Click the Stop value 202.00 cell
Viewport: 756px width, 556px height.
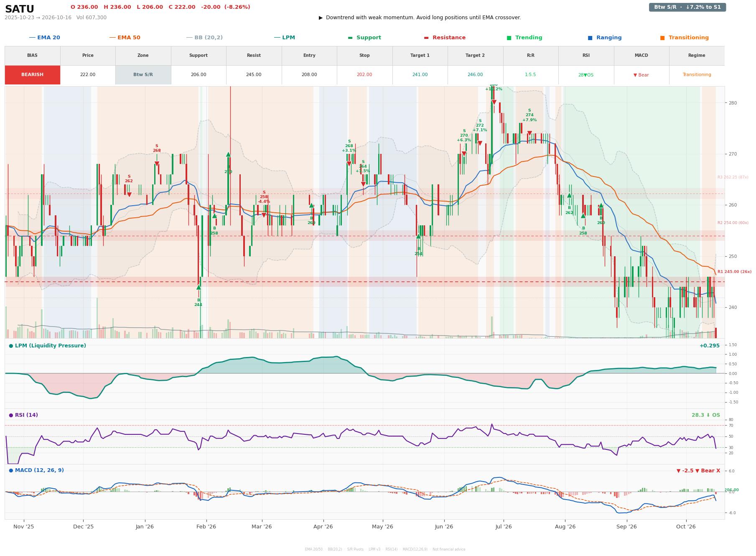click(x=364, y=75)
